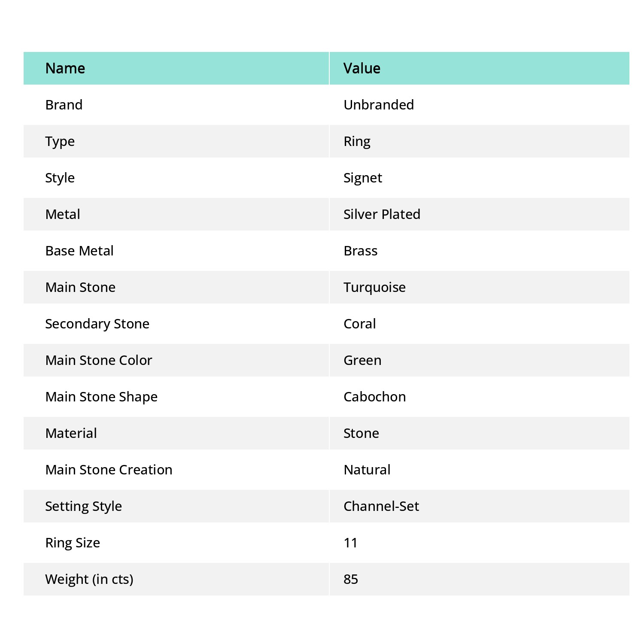Click the Brass value cell
Viewport: 644px width, 644px height.
coord(361,251)
